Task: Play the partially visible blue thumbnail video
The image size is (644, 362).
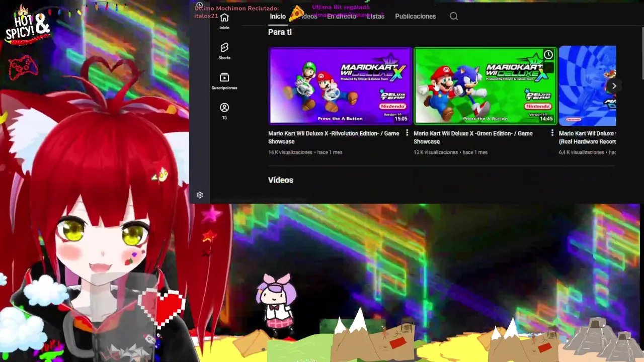Action: click(587, 85)
